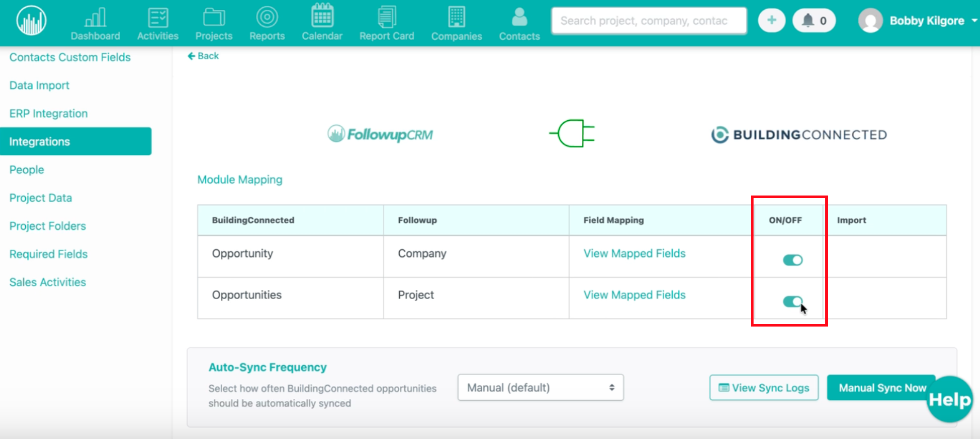Toggle the Opportunity to Company sync switch
The image size is (980, 439).
793,260
